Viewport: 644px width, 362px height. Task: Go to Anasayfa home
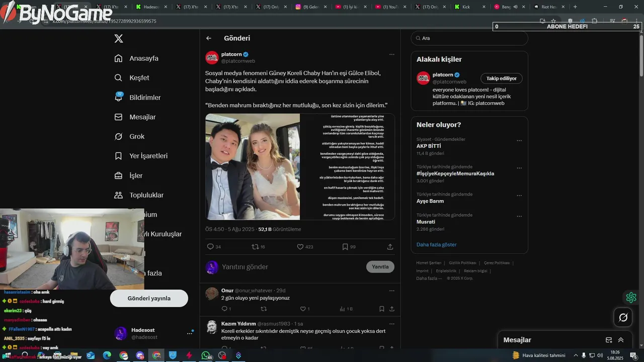click(x=136, y=58)
